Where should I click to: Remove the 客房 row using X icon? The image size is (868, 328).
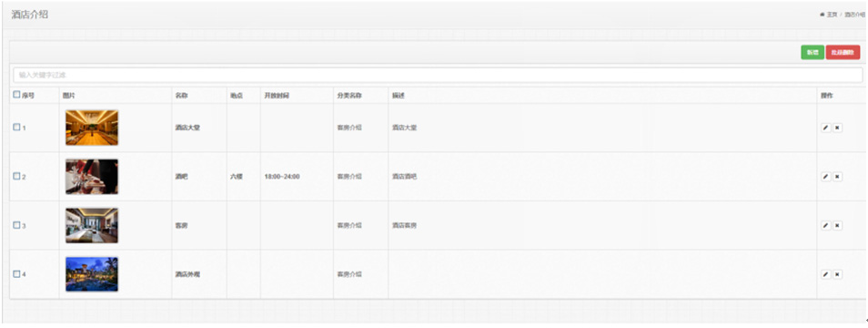[838, 225]
